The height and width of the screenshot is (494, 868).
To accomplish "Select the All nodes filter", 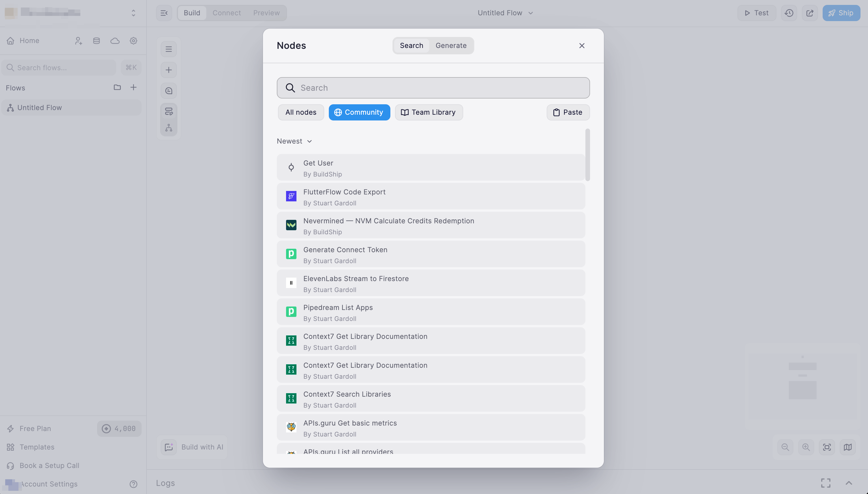I will [301, 112].
